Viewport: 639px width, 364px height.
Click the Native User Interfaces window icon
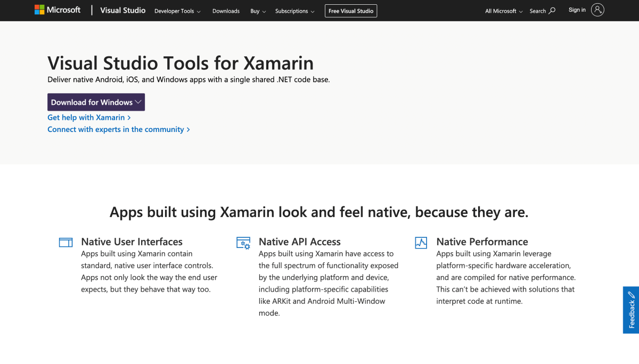(x=65, y=242)
